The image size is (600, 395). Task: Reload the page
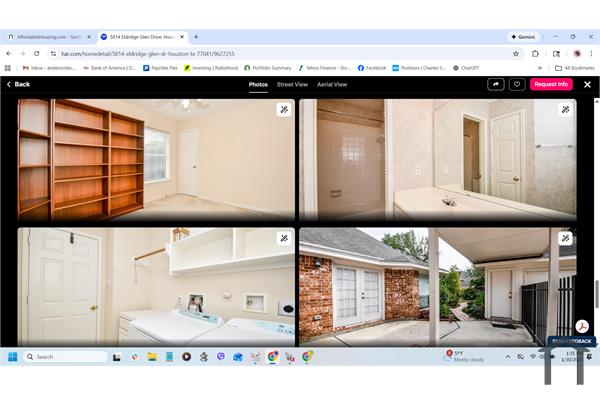(x=37, y=54)
